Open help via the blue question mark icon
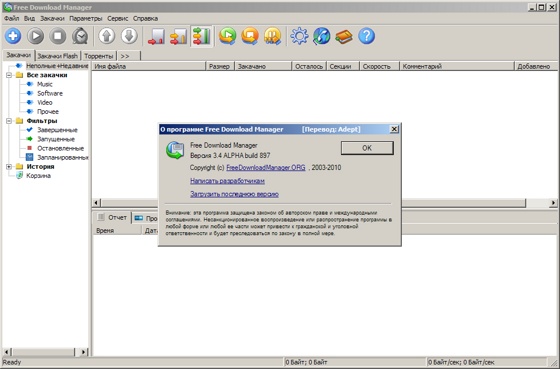The height and width of the screenshot is (369, 560). 366,36
